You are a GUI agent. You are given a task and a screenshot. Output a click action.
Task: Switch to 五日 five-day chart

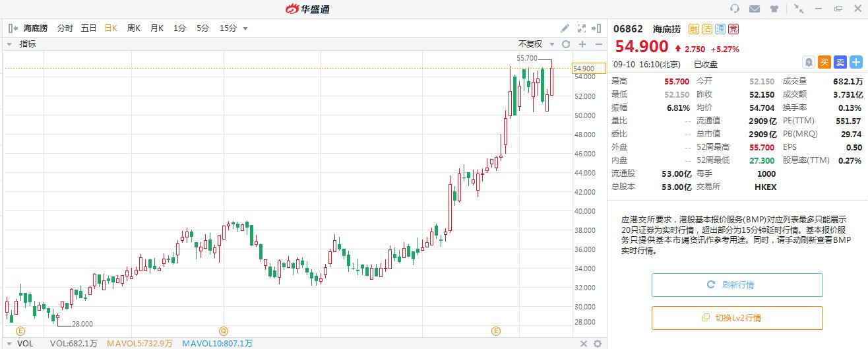89,28
